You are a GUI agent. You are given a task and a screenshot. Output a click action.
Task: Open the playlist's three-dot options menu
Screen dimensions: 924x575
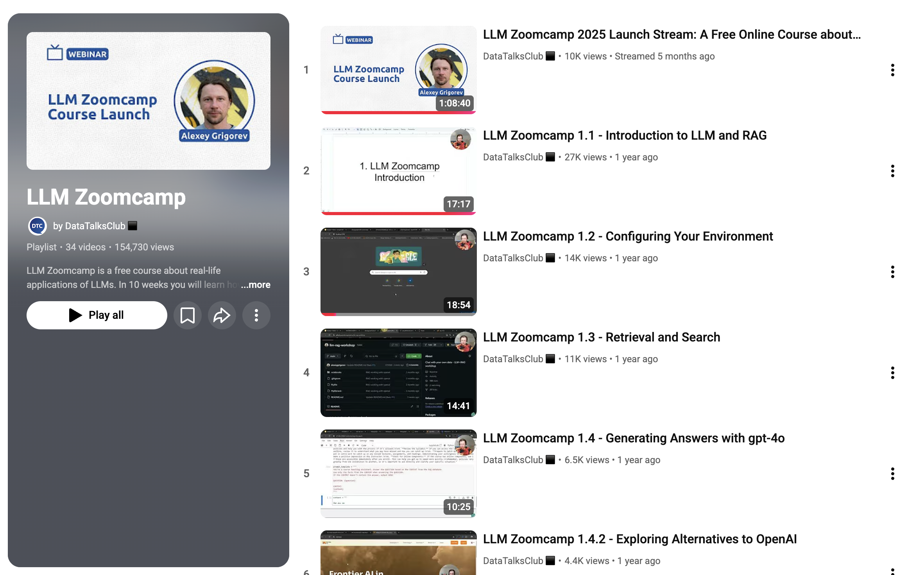(256, 315)
